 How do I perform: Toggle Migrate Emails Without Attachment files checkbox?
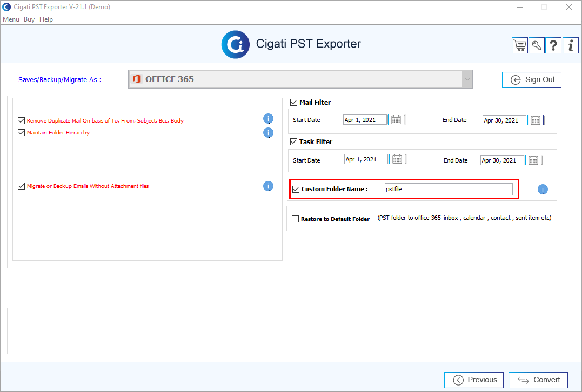point(21,186)
